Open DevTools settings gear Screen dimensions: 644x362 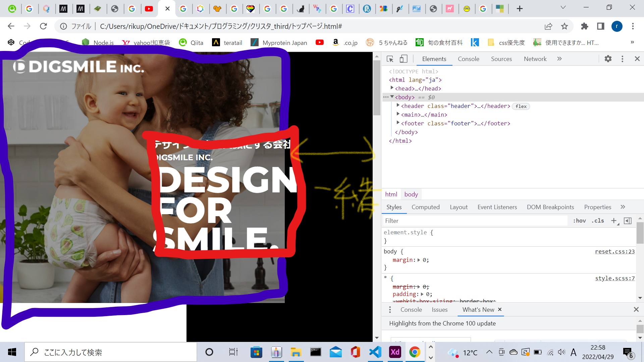(x=608, y=59)
